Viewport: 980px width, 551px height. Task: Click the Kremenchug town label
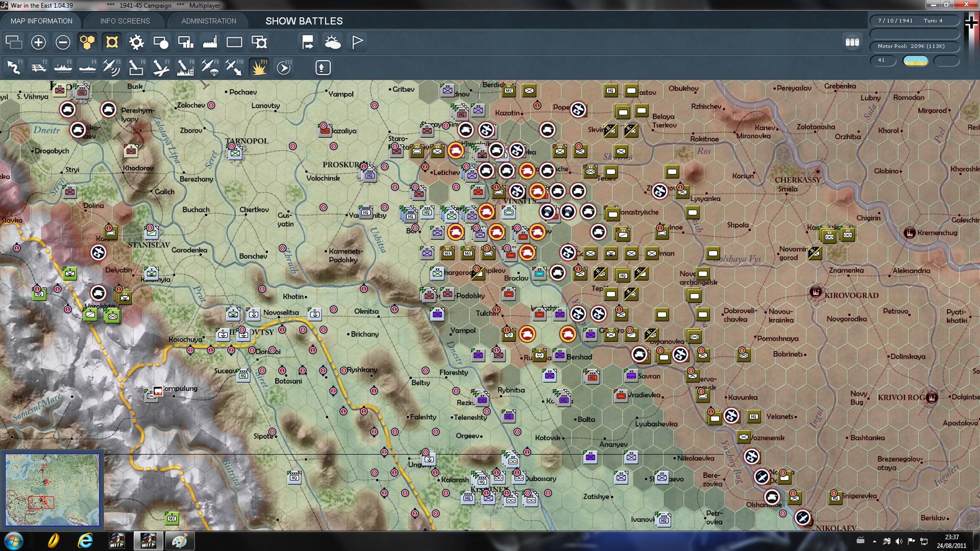click(x=937, y=233)
